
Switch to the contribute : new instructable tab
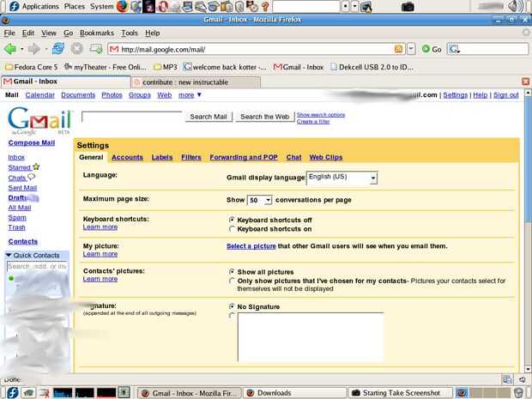click(x=196, y=82)
